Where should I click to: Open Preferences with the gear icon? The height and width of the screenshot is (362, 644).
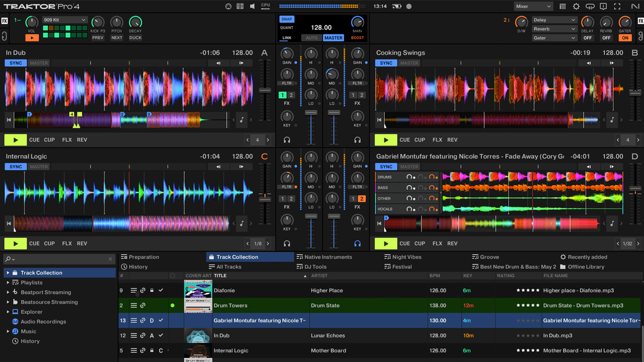click(x=576, y=7)
